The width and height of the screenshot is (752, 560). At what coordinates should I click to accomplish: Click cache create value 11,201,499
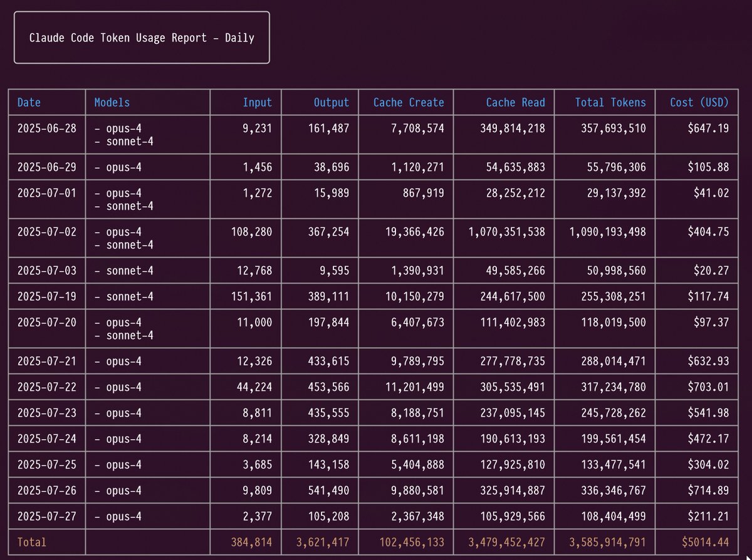coord(415,387)
